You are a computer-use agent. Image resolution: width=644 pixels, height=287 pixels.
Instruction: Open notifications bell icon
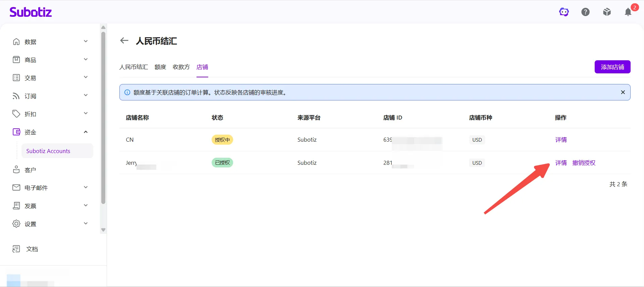click(x=628, y=12)
